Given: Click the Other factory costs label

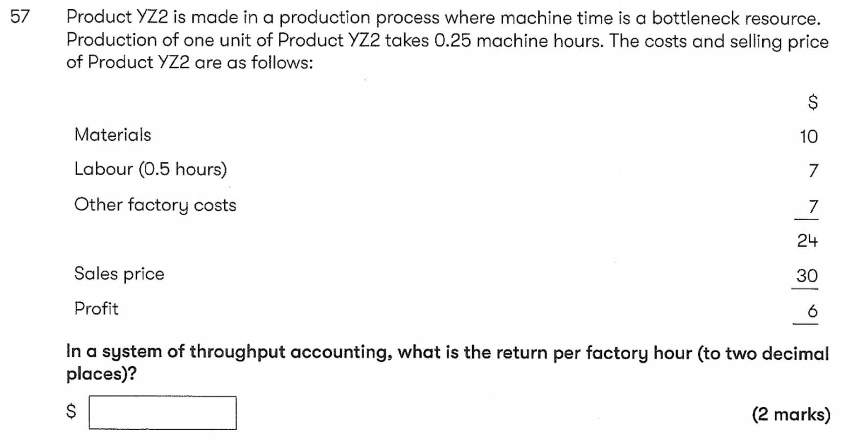Looking at the screenshot, I should [x=155, y=205].
